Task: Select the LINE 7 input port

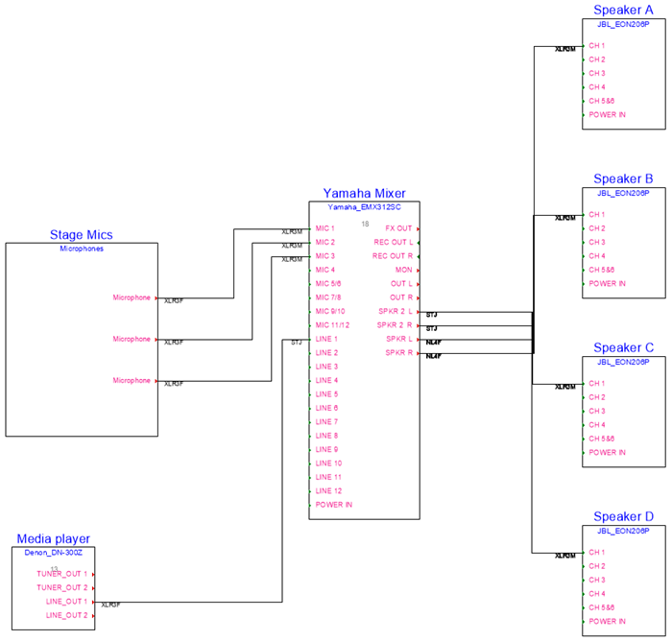Action: coord(326,421)
